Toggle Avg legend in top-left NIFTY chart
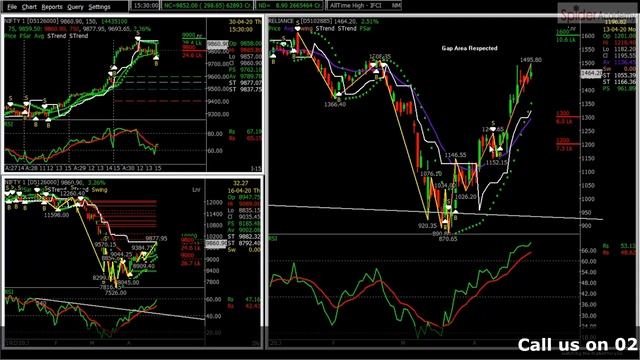The width and height of the screenshot is (640, 360). click(39, 36)
